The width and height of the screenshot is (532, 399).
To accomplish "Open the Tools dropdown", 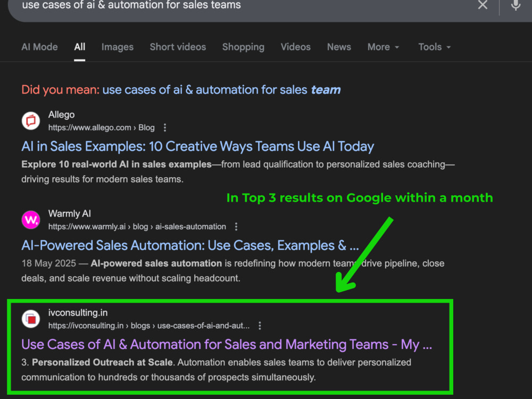I will click(x=434, y=47).
